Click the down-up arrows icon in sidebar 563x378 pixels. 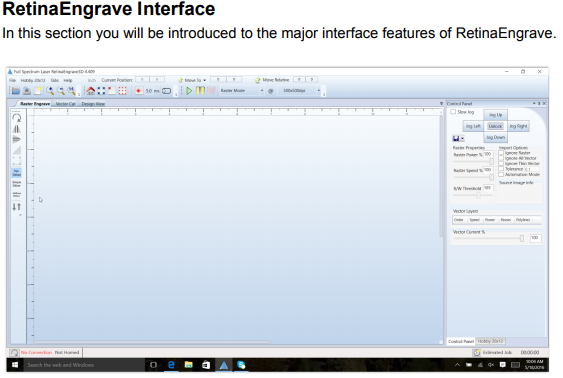(x=17, y=207)
